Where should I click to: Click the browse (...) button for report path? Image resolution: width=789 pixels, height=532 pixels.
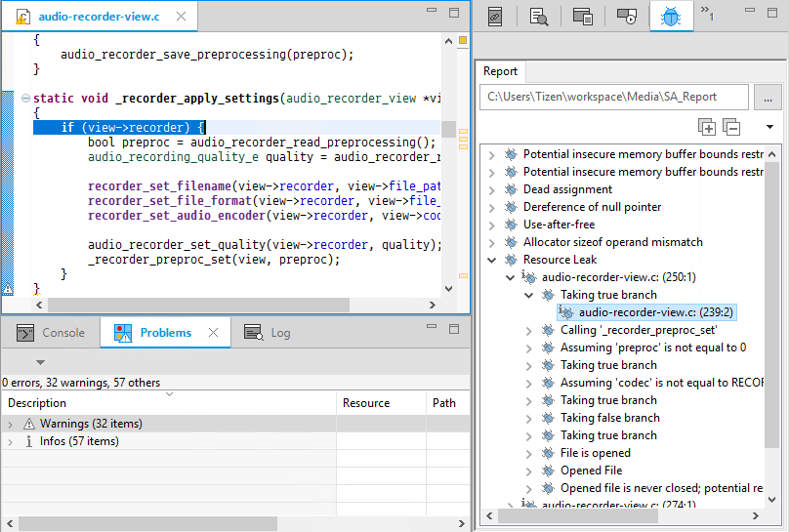click(768, 97)
